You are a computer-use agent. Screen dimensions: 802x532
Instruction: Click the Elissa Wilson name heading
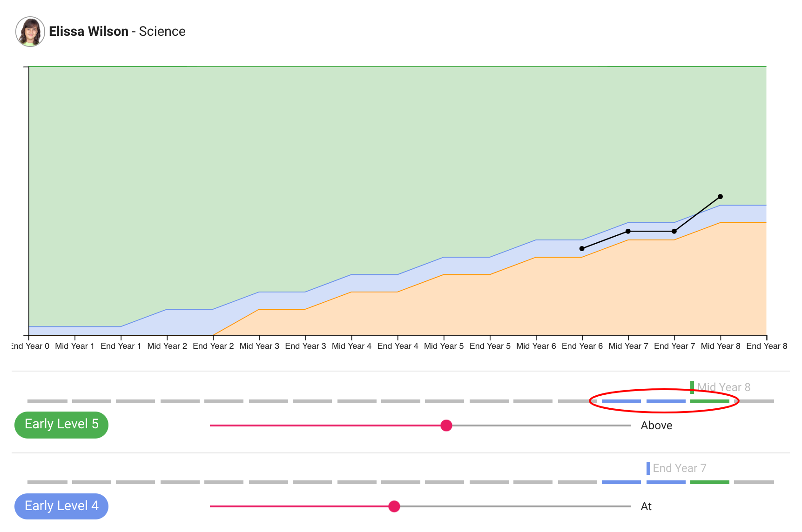click(88, 32)
